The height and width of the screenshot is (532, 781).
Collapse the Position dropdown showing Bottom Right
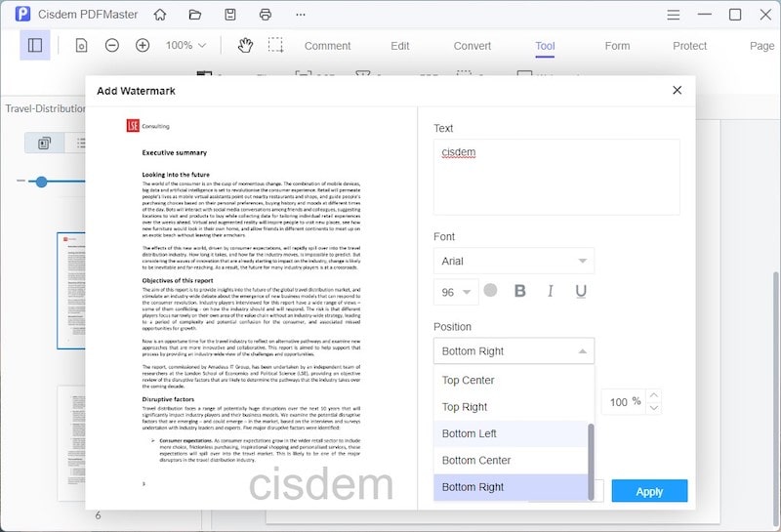point(514,351)
